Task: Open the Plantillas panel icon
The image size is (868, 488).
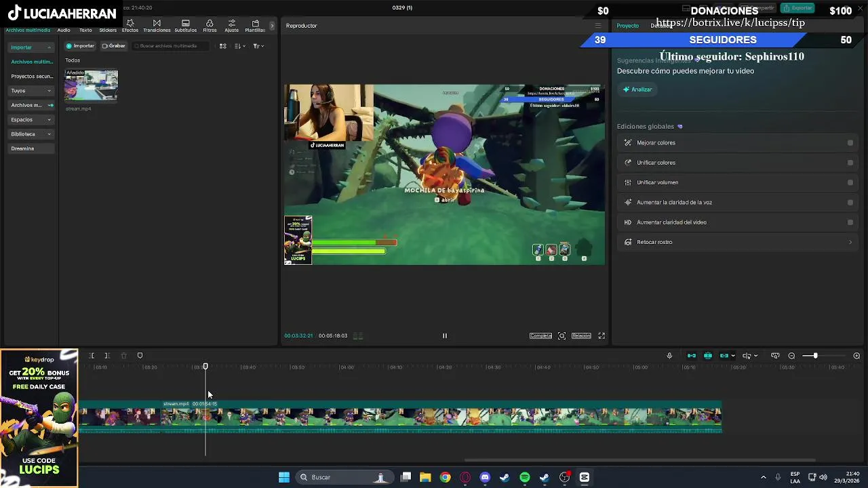Action: point(255,23)
